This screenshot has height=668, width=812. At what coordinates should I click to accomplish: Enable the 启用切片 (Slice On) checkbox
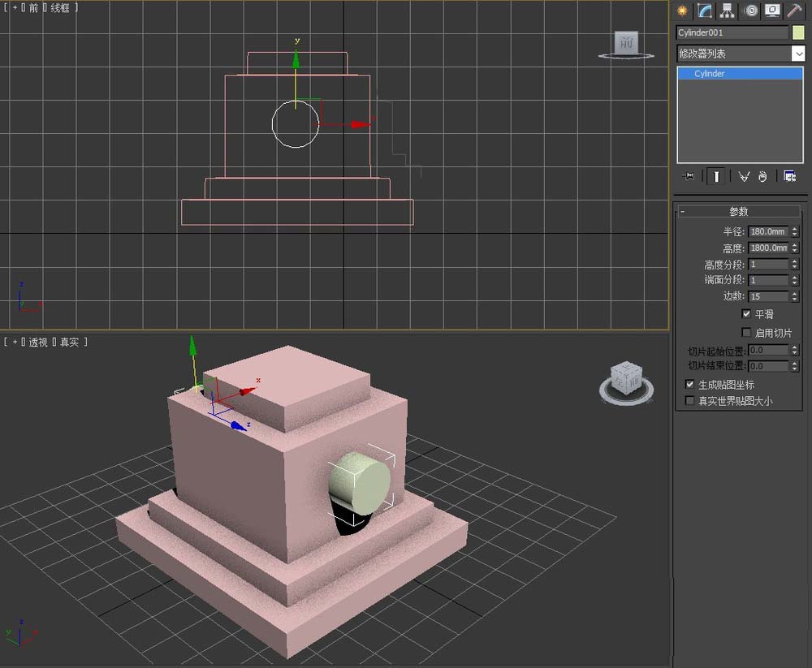point(746,333)
